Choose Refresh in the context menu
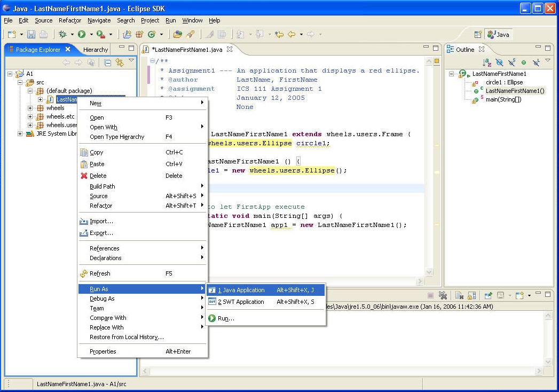 pos(143,273)
